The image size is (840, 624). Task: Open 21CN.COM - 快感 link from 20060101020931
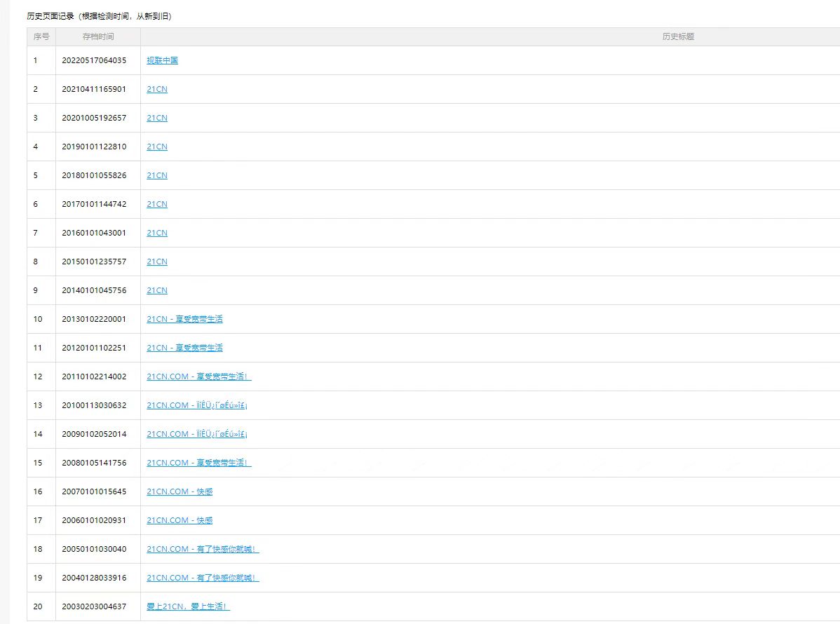coord(179,520)
